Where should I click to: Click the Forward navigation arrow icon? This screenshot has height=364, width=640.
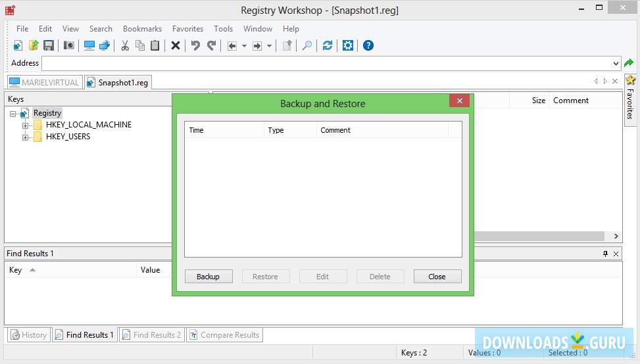coord(257,45)
